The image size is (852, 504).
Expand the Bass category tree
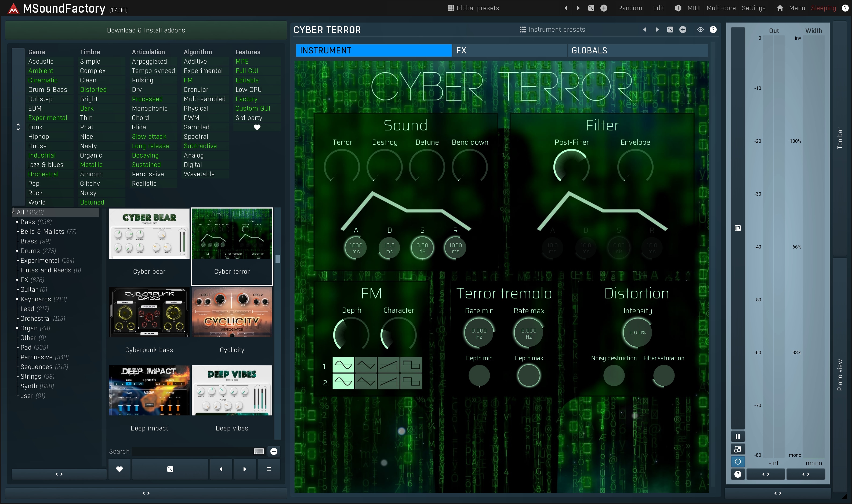pos(17,222)
